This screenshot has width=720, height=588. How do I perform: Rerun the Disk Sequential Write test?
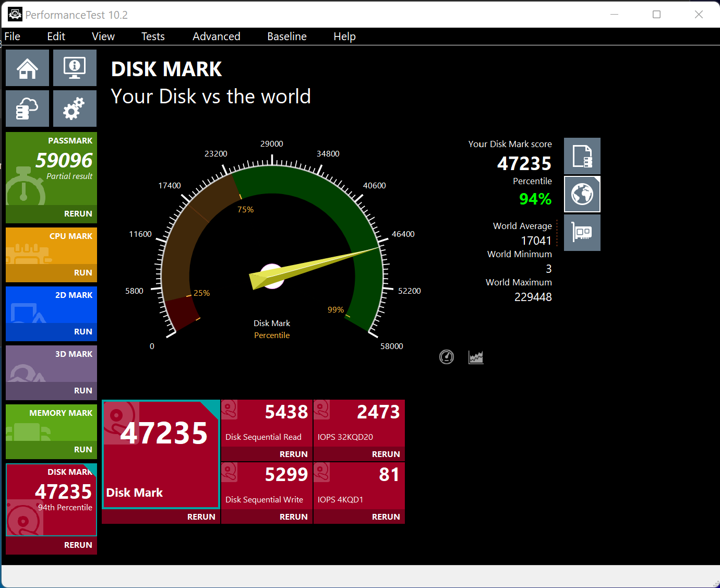click(x=293, y=517)
